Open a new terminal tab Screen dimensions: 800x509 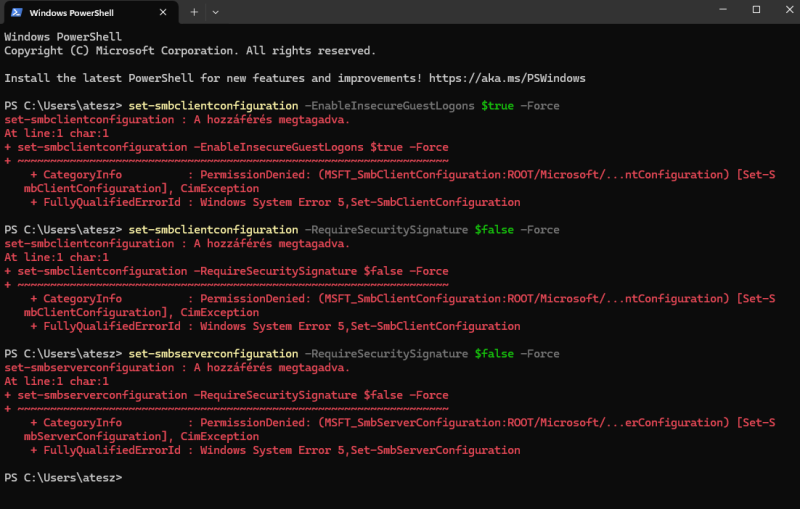[x=194, y=12]
